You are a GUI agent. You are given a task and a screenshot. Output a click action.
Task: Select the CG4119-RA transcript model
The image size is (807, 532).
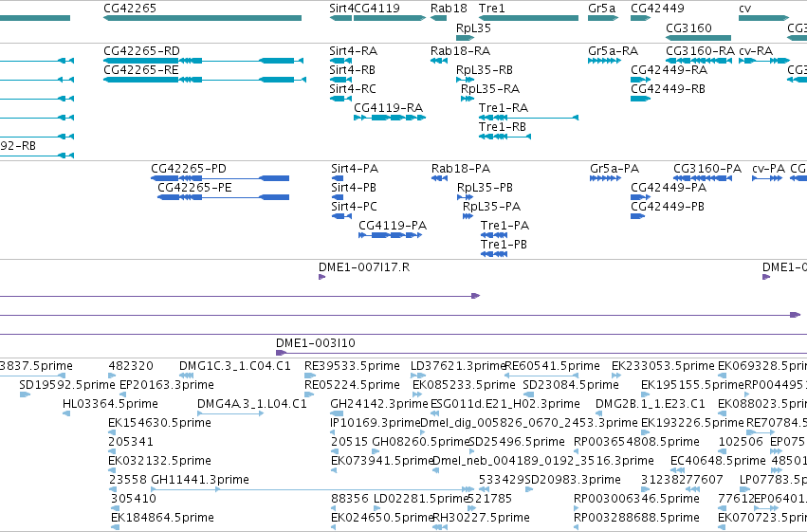pyautogui.click(x=390, y=118)
